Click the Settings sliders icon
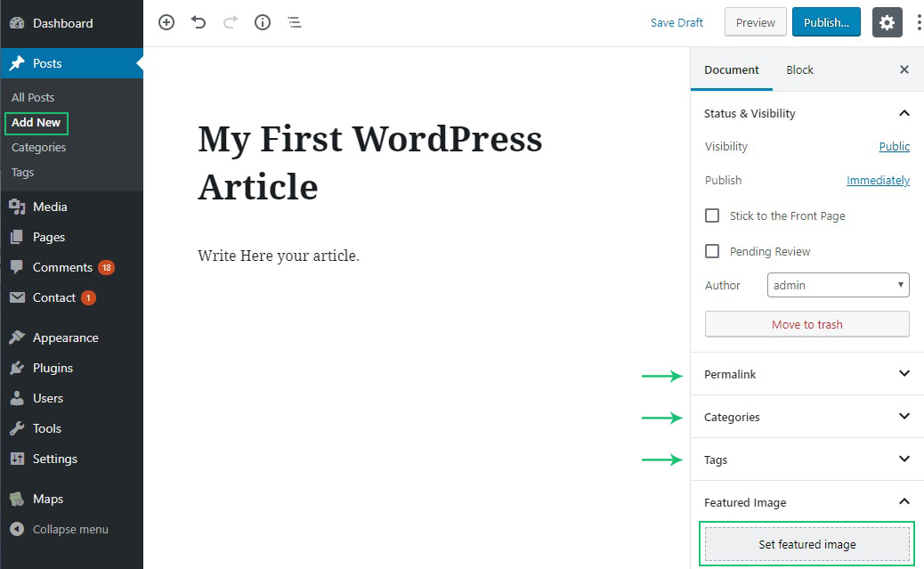Image resolution: width=924 pixels, height=569 pixels. tap(17, 459)
